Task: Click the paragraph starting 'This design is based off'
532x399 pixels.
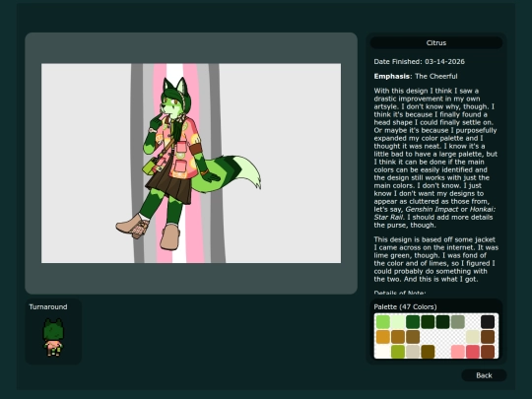Action: point(436,259)
